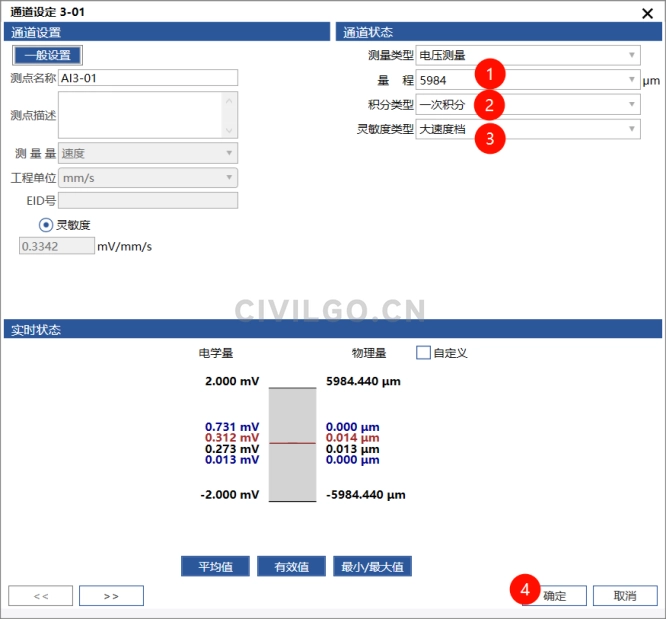Image resolution: width=666 pixels, height=619 pixels.
Task: Show 有效值 RMS values
Action: [292, 567]
